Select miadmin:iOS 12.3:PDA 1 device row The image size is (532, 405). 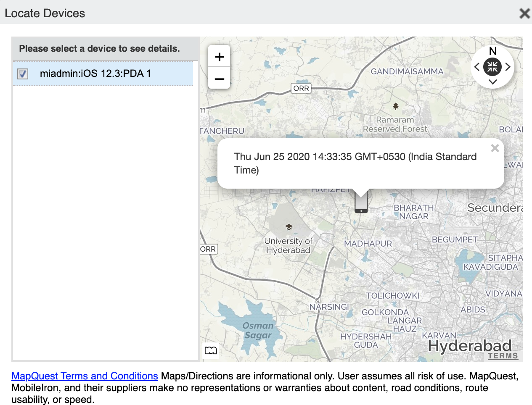[95, 74]
